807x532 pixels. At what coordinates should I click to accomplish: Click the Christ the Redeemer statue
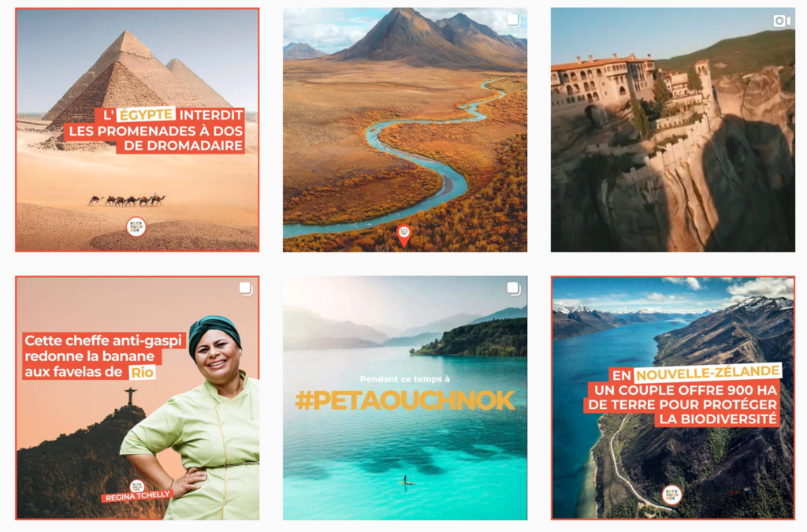pos(131,396)
